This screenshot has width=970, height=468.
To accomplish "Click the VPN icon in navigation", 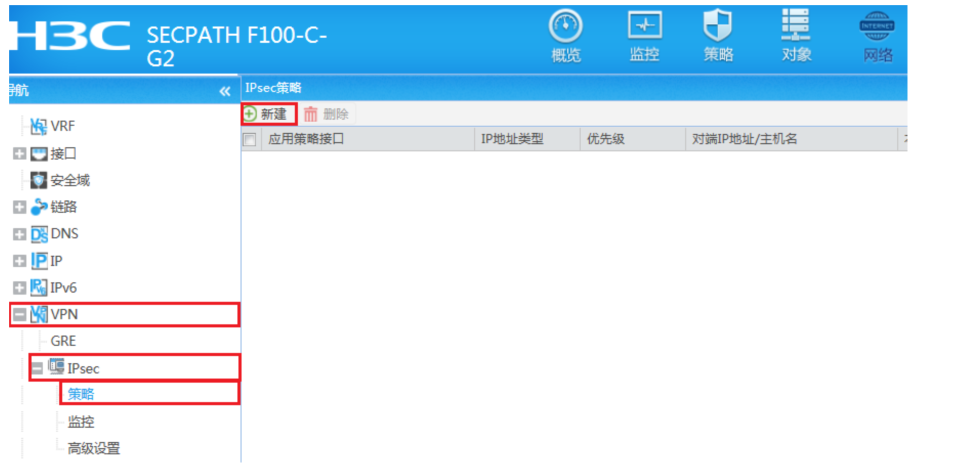I will (39, 315).
